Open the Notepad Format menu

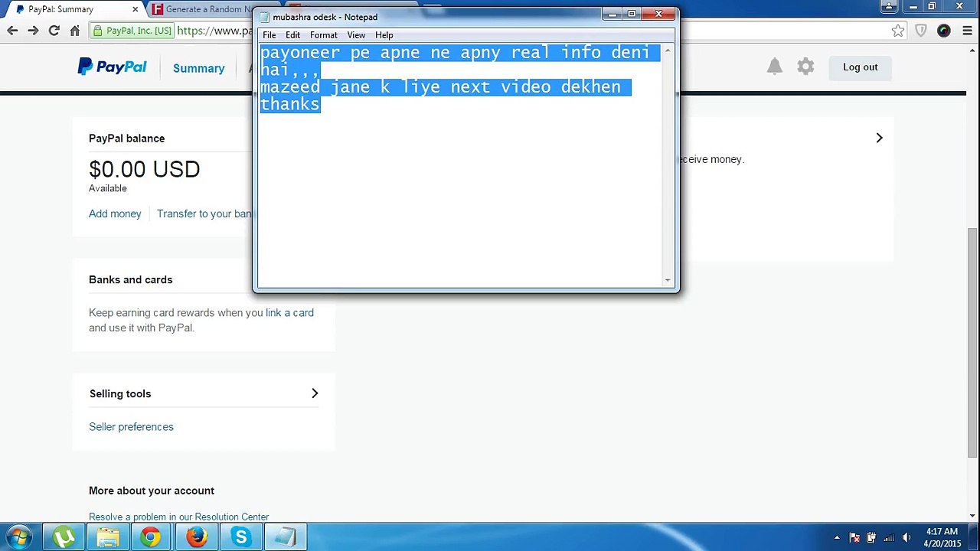(323, 35)
